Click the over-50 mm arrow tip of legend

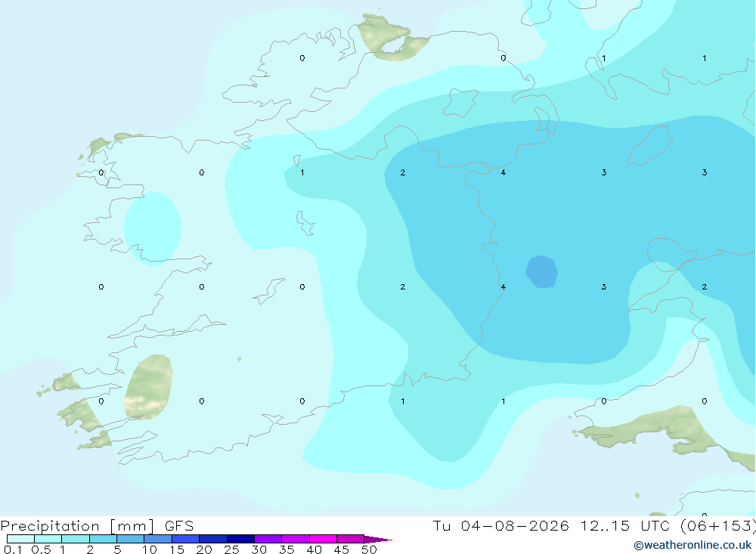point(378,539)
